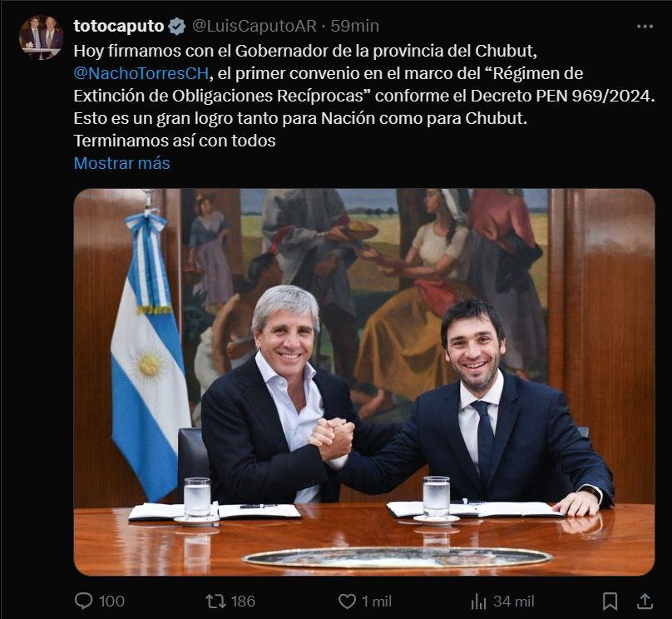Click the 186 reposts count
The width and height of the screenshot is (672, 619).
pos(243,602)
